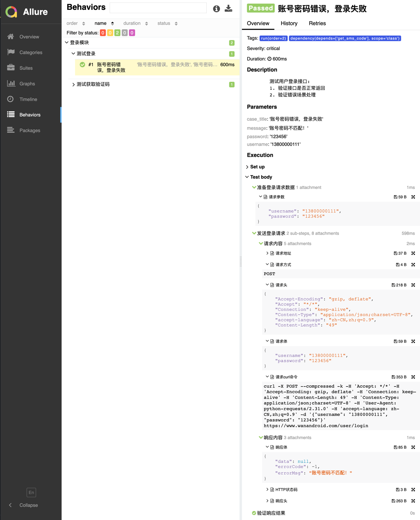Switch to the Retries tab
The image size is (420, 520).
(x=317, y=23)
